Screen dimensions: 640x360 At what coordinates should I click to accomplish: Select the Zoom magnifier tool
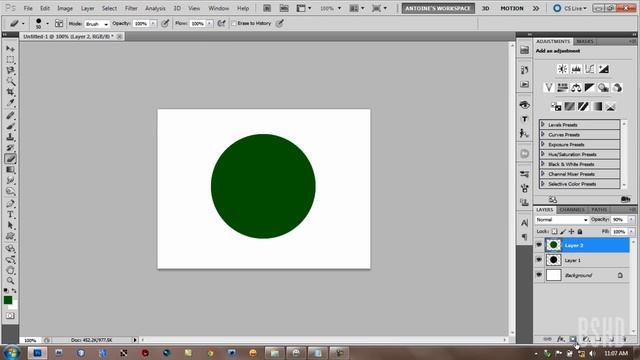[x=10, y=281]
